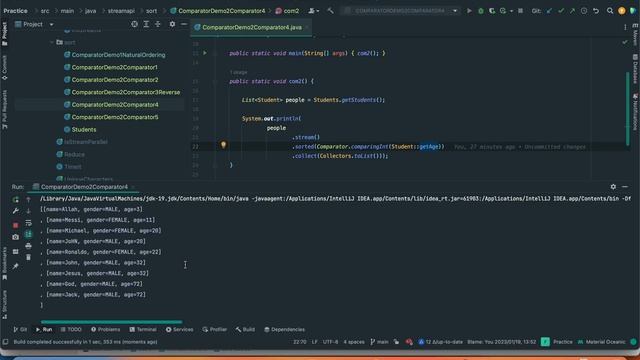Click the editor vertical scrollbar marker
The height and width of the screenshot is (360, 640).
tap(628, 108)
